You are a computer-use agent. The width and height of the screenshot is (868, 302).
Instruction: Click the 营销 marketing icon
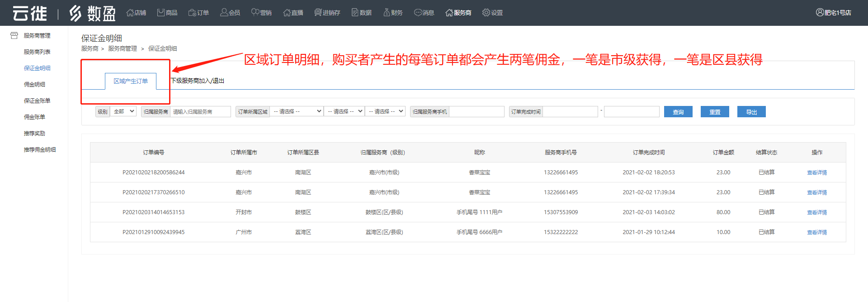(255, 13)
